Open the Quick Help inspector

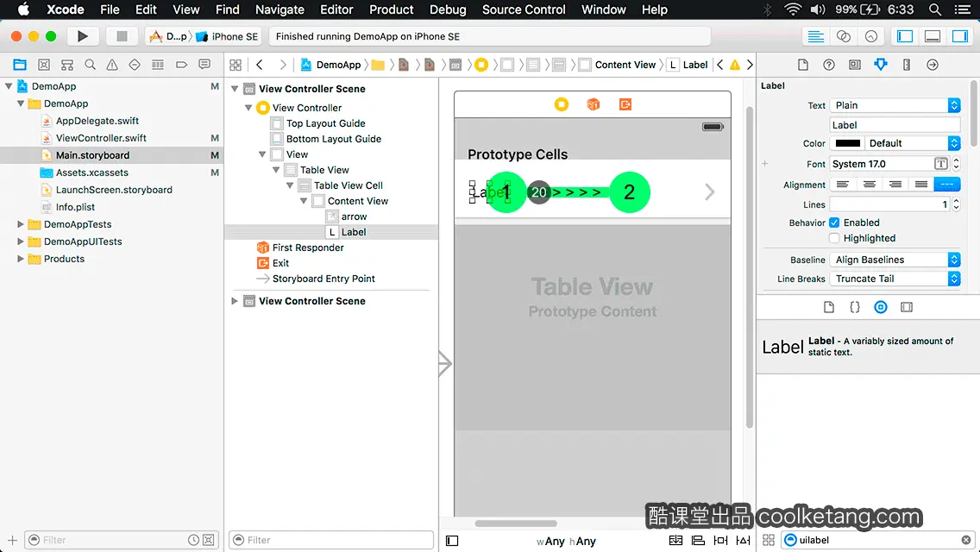coord(829,65)
